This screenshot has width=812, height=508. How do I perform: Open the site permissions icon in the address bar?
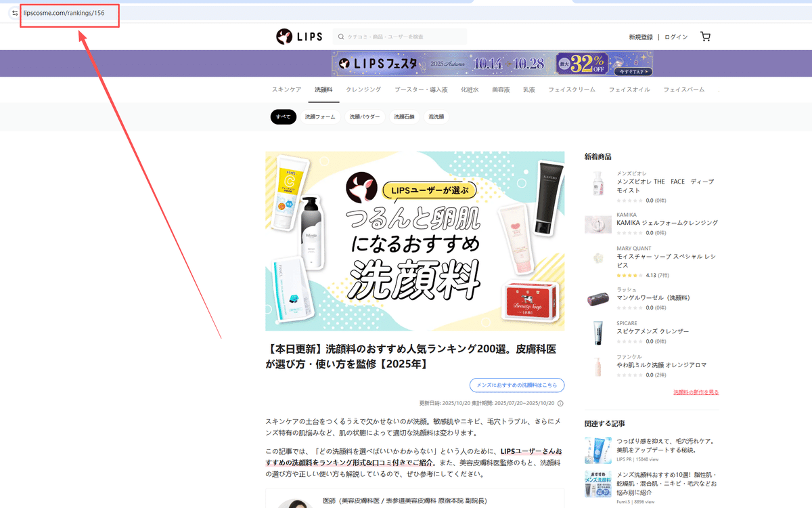14,12
